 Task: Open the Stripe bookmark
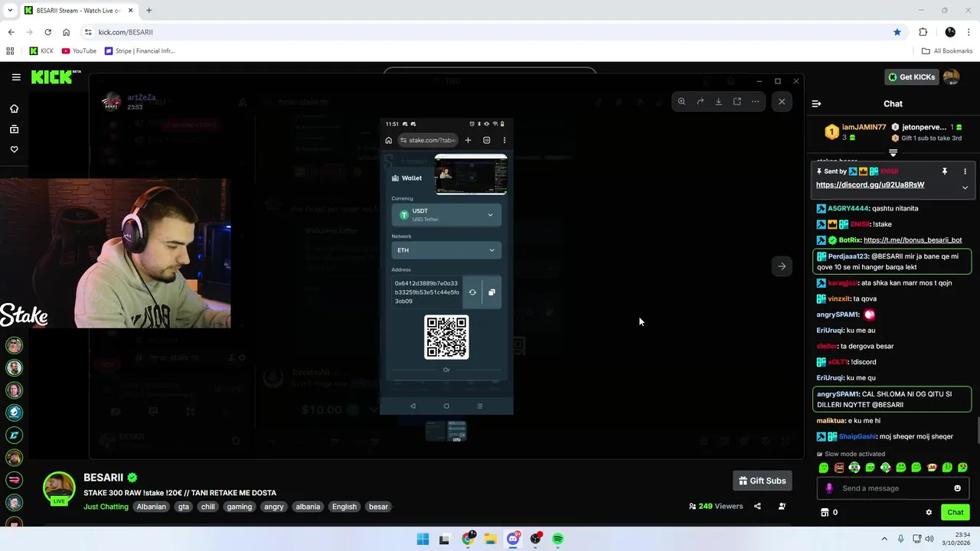tap(139, 51)
